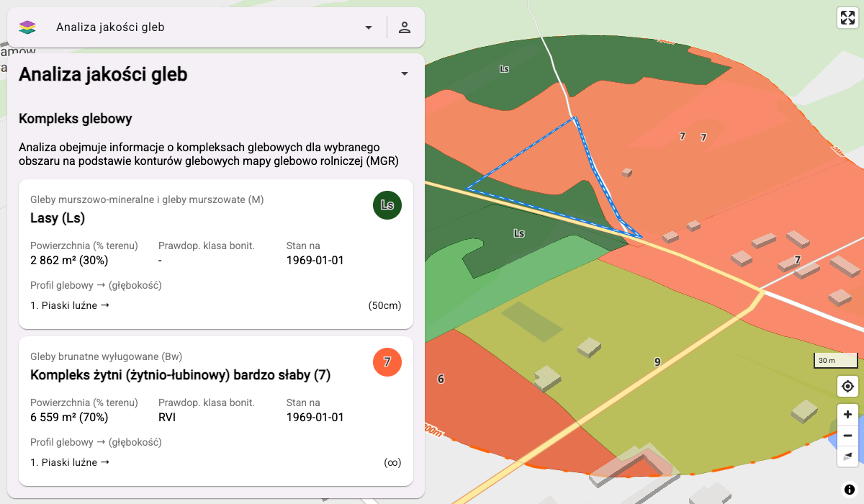The height and width of the screenshot is (504, 864).
Task: Click 'Gleby murszowo-mineralne i gleby murszowate (M)' label
Action: [147, 199]
